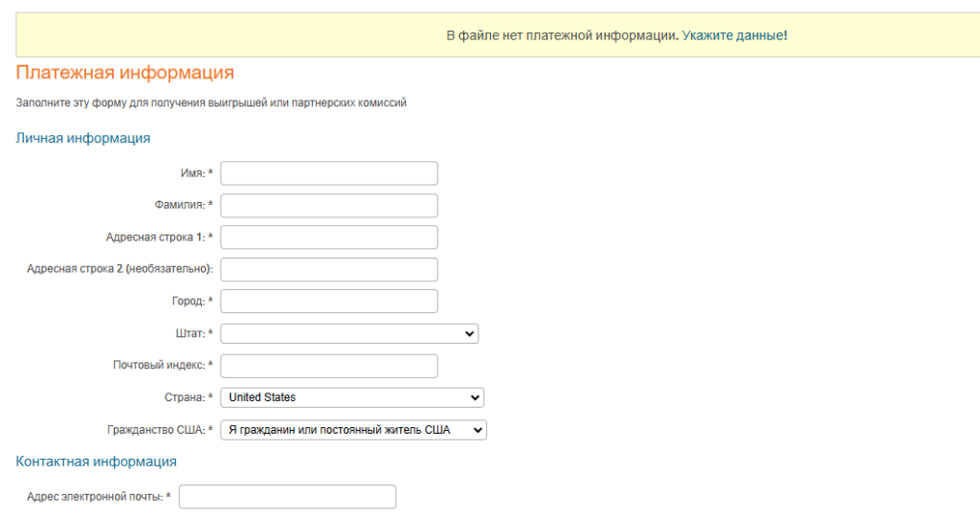Select the Адресная строка 1 input box
The image size is (980, 518).
click(x=328, y=237)
